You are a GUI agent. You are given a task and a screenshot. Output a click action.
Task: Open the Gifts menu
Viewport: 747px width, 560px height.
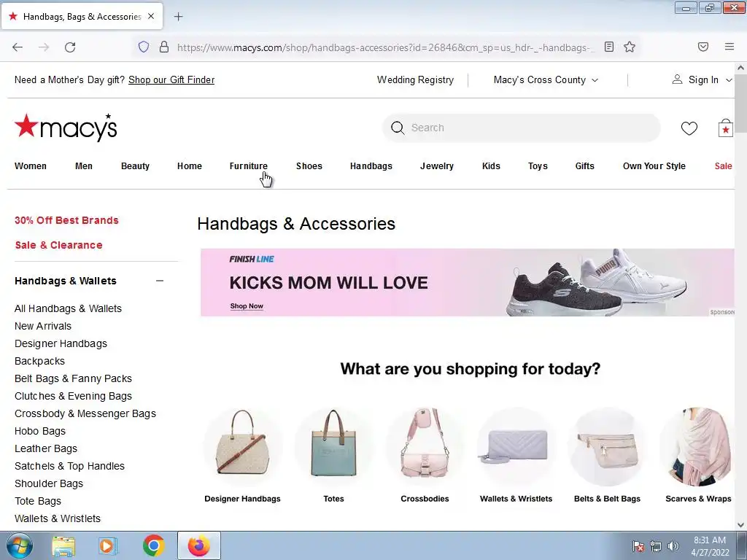pyautogui.click(x=584, y=166)
